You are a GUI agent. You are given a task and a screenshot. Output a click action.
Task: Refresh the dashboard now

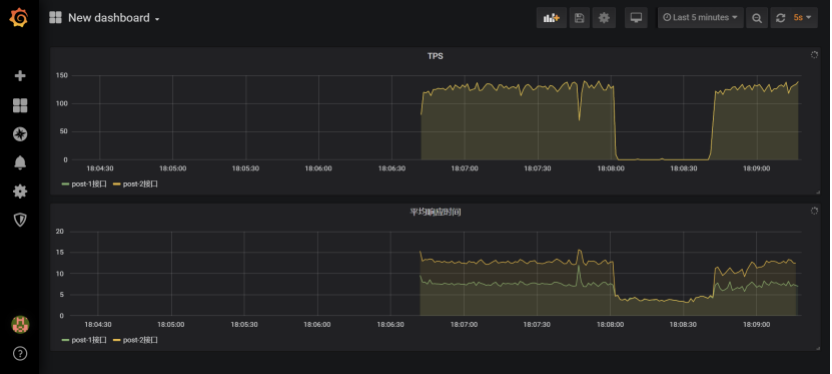(x=780, y=18)
